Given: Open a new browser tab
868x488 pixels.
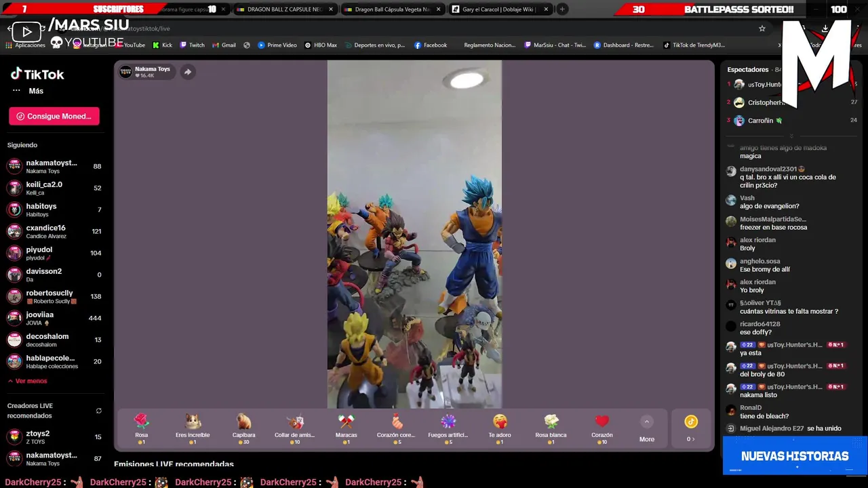Looking at the screenshot, I should point(562,9).
